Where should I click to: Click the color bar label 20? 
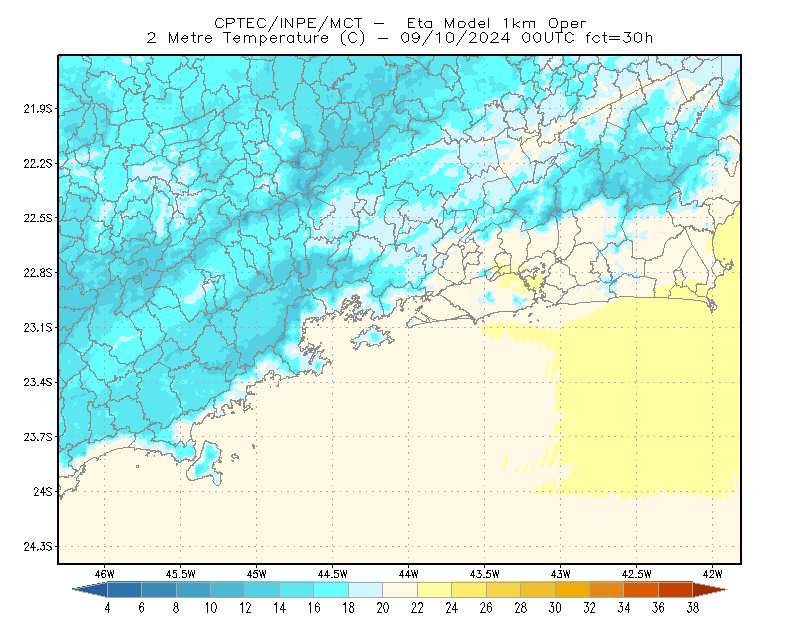[x=383, y=608]
